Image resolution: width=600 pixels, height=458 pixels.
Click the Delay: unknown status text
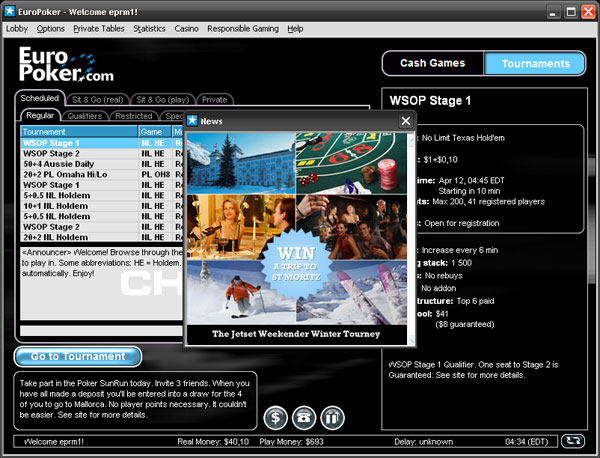click(424, 442)
